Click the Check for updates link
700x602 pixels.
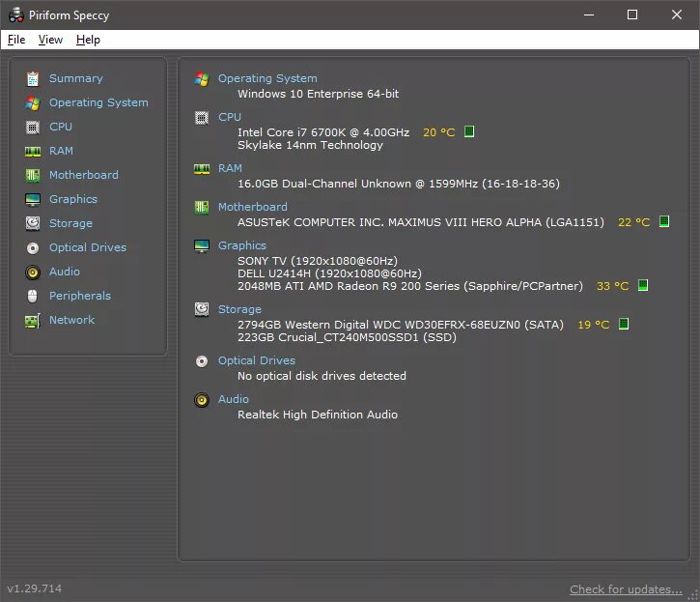coord(626,589)
